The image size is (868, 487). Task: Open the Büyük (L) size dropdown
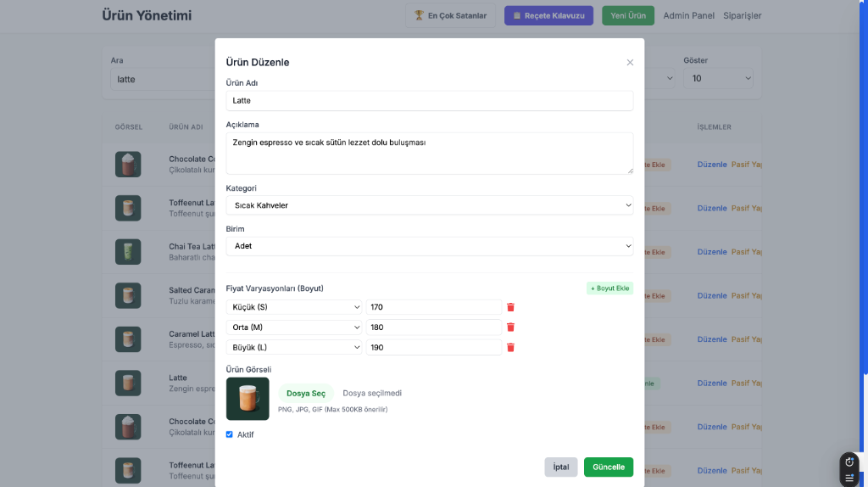click(x=294, y=347)
